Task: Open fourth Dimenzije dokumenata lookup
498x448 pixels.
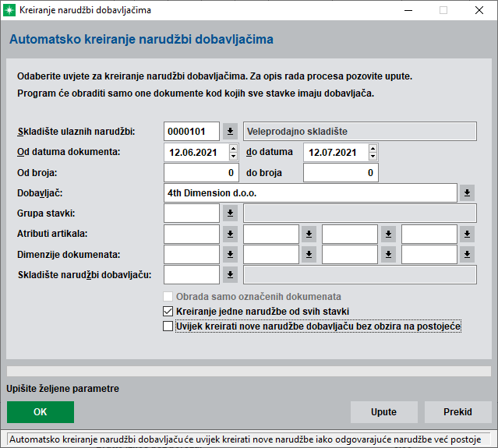Action: 467,254
